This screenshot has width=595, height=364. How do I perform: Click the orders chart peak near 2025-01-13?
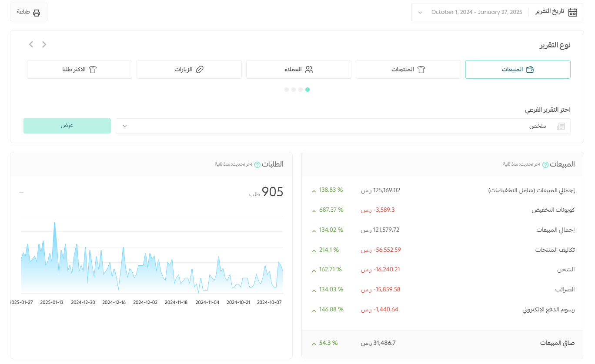pyautogui.click(x=54, y=223)
